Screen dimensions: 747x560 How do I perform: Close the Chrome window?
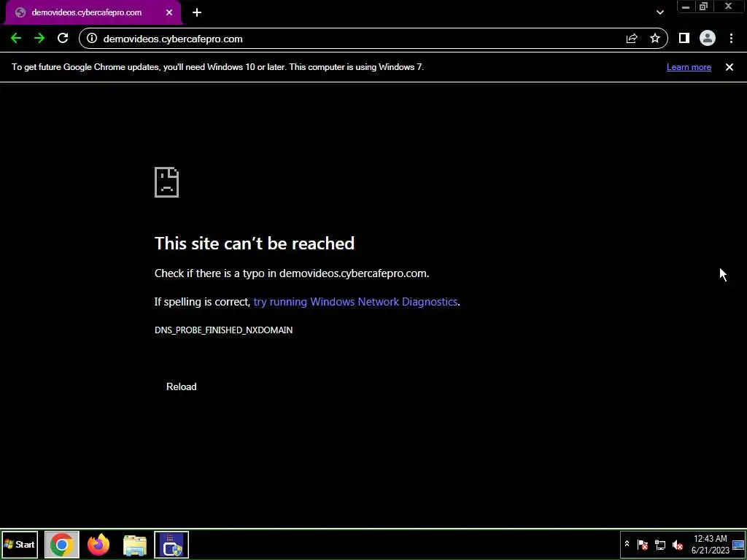click(729, 7)
